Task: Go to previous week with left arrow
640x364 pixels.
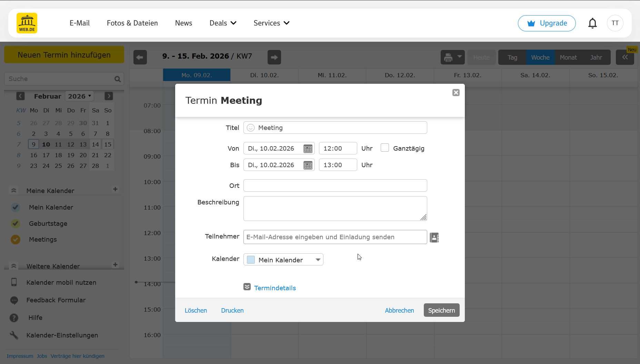Action: click(140, 57)
